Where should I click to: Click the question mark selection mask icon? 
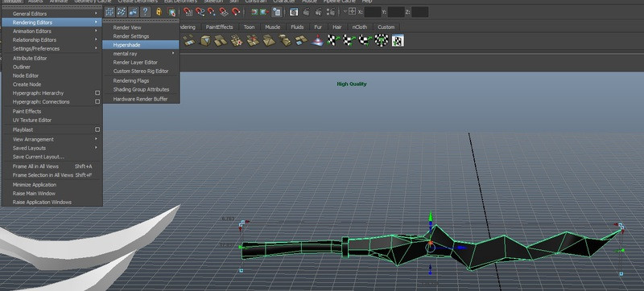coord(145,12)
